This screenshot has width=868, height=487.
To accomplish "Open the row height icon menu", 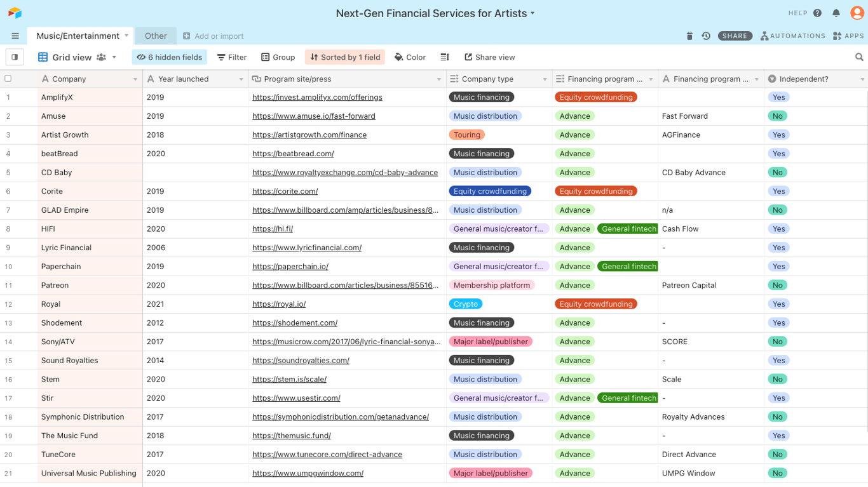I will pyautogui.click(x=445, y=57).
